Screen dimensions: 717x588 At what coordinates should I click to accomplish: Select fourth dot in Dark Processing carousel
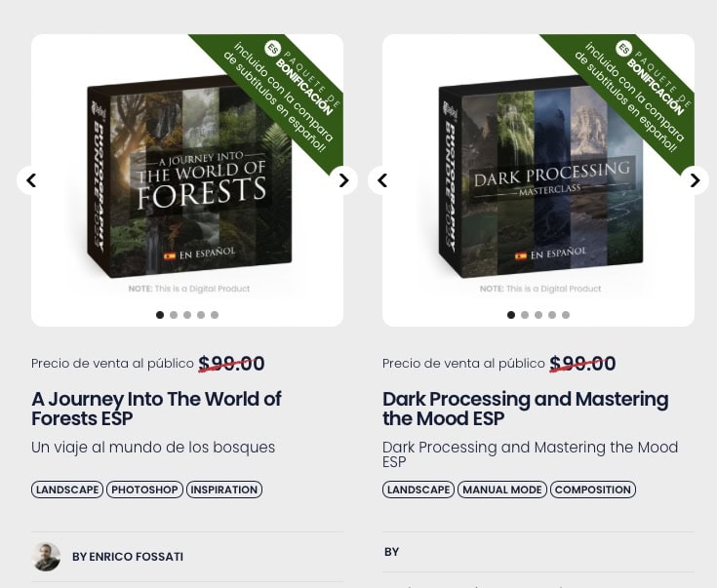552,315
